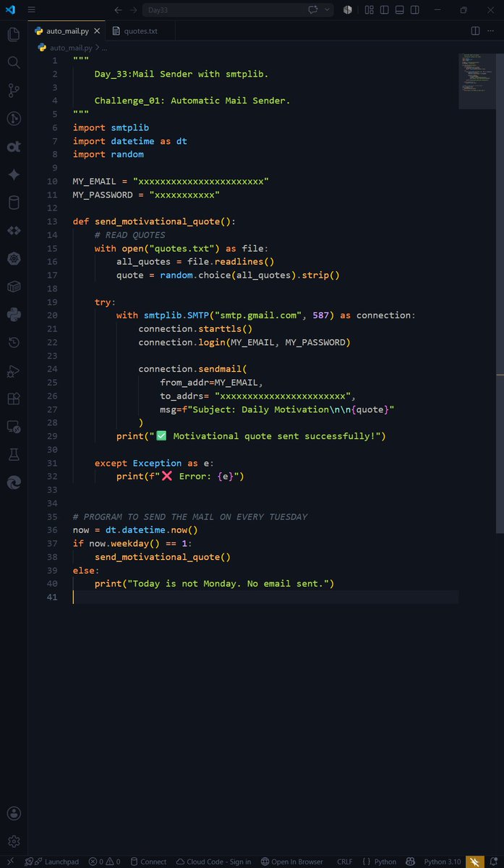Open the Manage settings gear
This screenshot has height=868, width=504.
(x=14, y=842)
